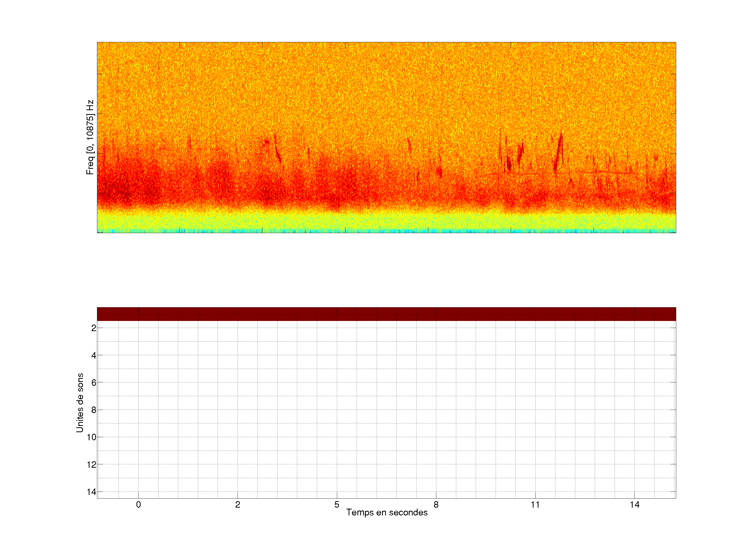747x560 pixels.
Task: Click x-axis tick label 14 in seconds
Action: pos(634,505)
